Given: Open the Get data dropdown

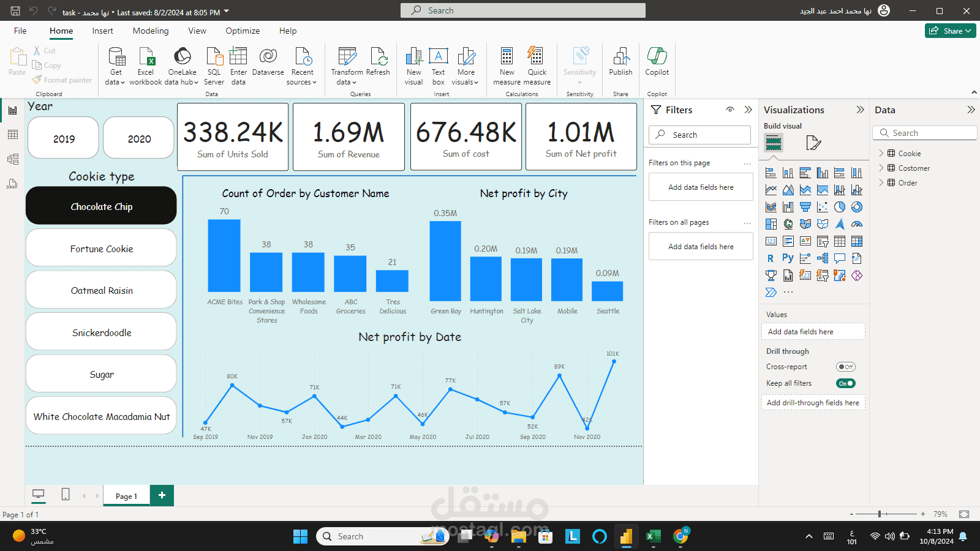Looking at the screenshot, I should 115,66.
